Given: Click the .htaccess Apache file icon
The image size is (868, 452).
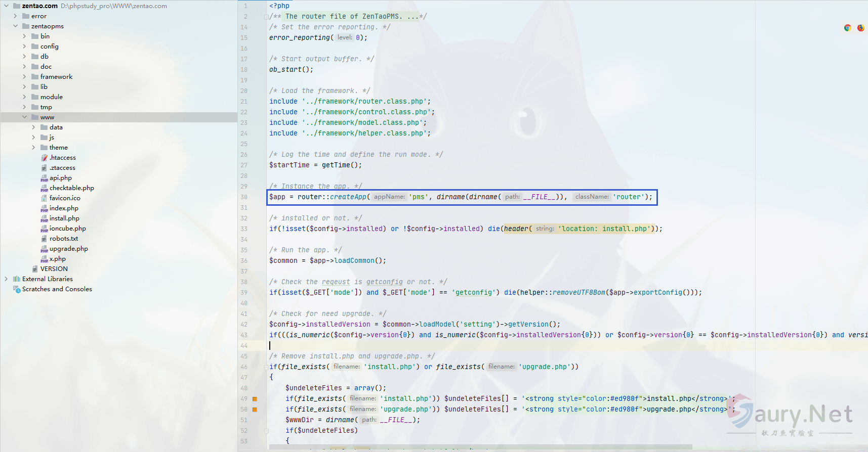Looking at the screenshot, I should coord(45,158).
